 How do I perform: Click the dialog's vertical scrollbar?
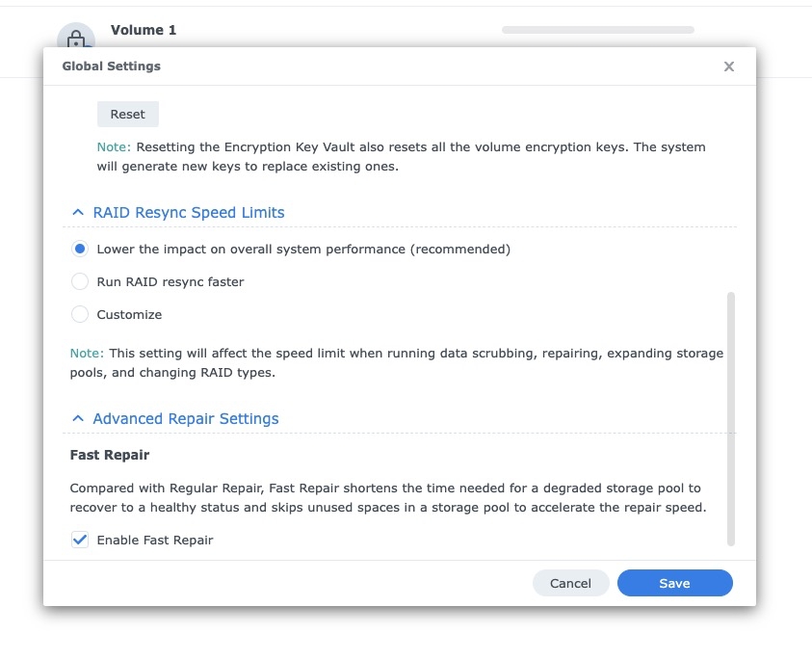point(731,419)
